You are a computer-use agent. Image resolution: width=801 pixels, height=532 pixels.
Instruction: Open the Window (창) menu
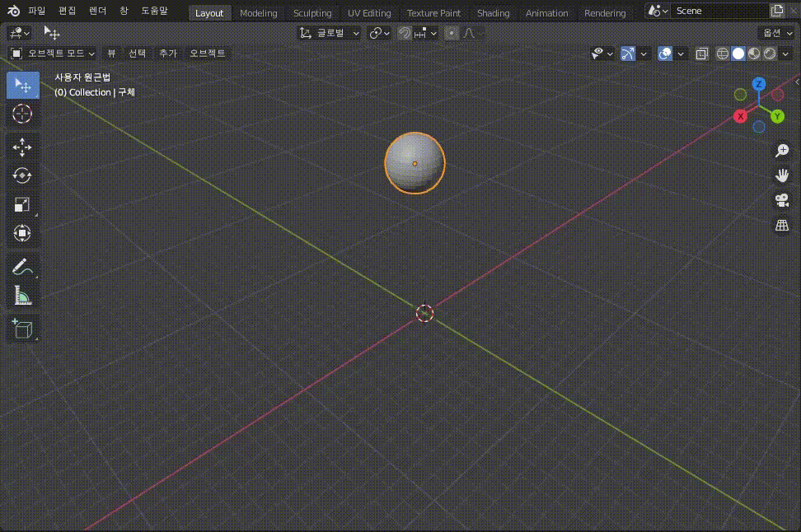[x=124, y=11]
